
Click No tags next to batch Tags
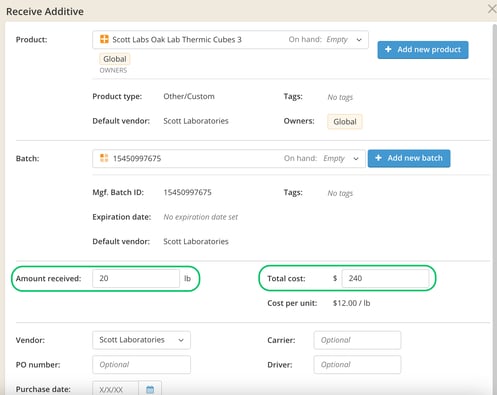click(340, 193)
